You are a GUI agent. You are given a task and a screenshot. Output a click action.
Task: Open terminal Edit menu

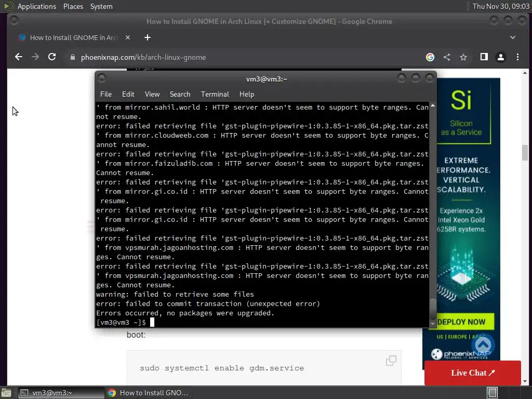pyautogui.click(x=128, y=94)
